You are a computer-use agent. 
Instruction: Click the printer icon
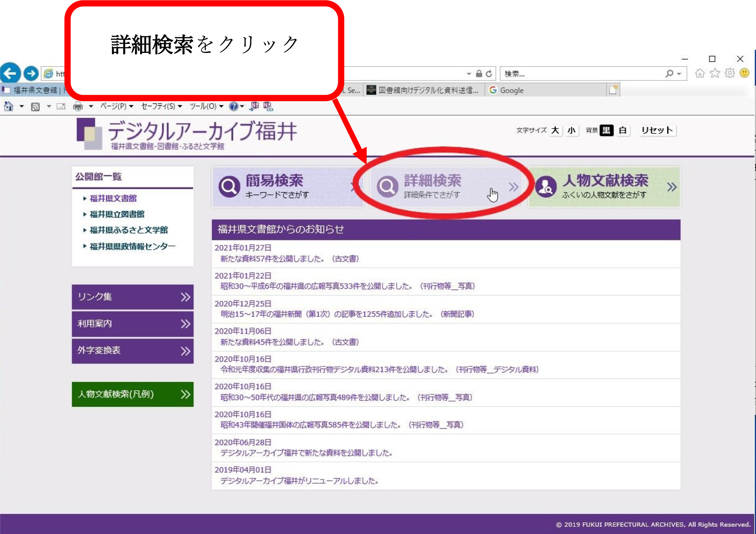click(x=78, y=106)
